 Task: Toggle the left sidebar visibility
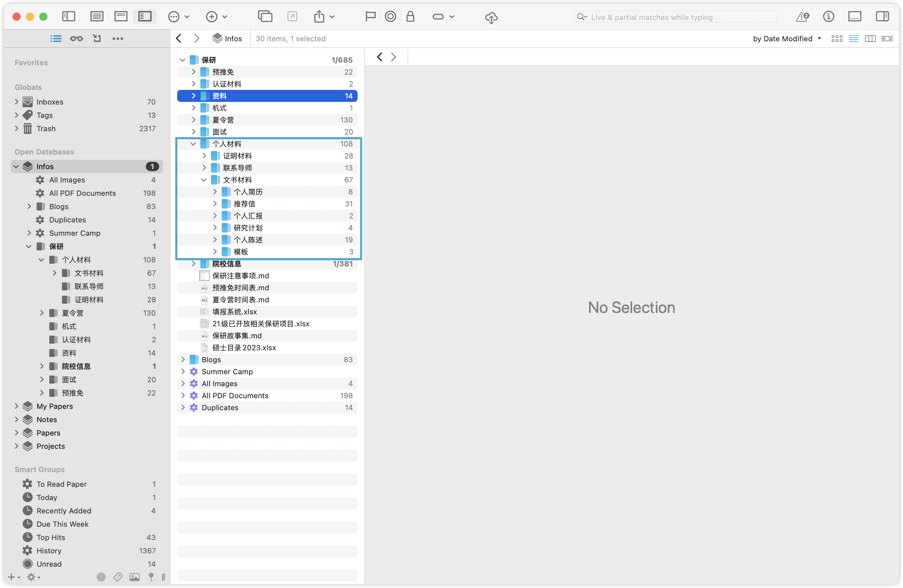[x=69, y=16]
